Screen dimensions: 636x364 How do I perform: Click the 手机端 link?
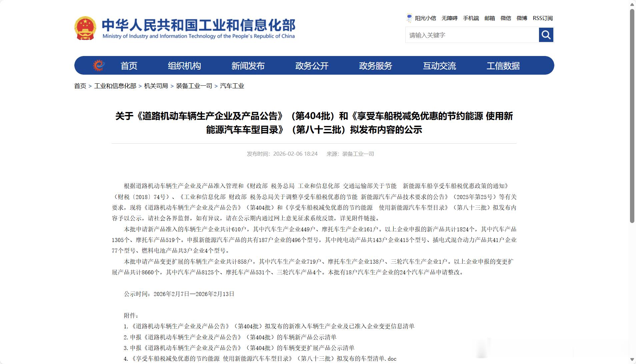(471, 18)
